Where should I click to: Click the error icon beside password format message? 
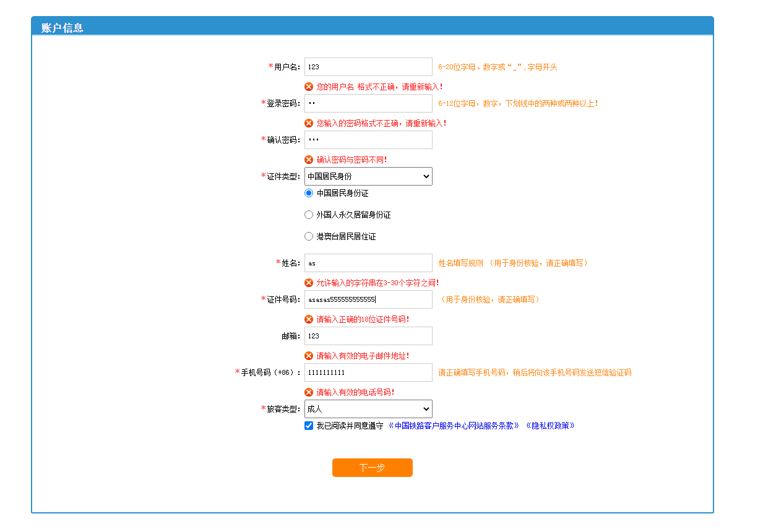pos(309,123)
